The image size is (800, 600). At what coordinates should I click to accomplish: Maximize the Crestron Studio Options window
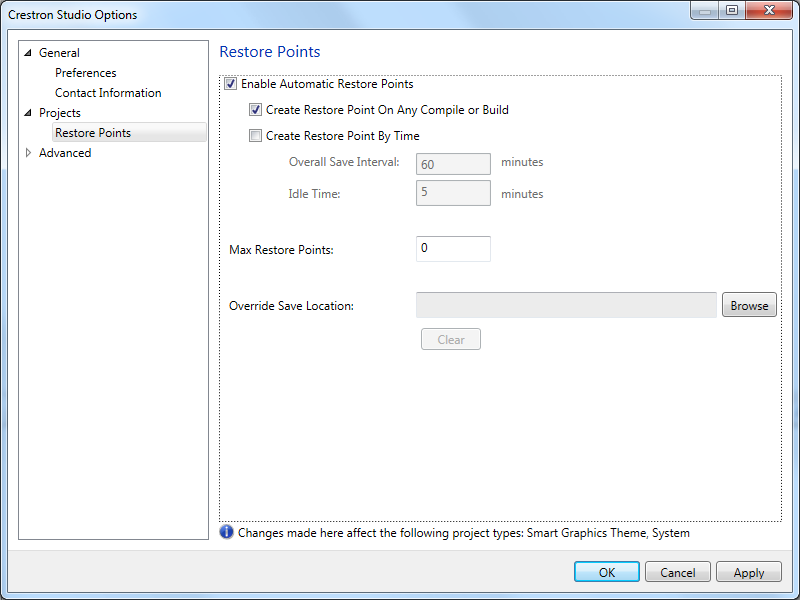click(732, 10)
